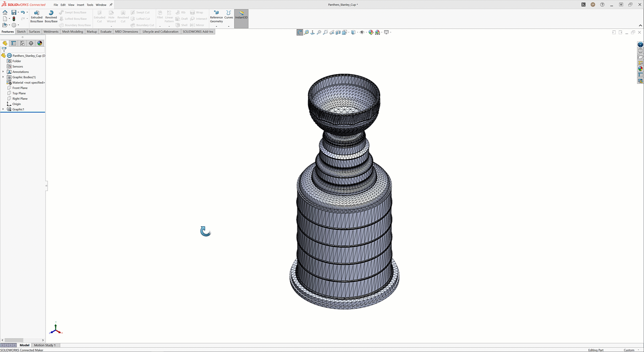
Task: Click the feature tree horizontal scrollbar
Action: point(14,340)
